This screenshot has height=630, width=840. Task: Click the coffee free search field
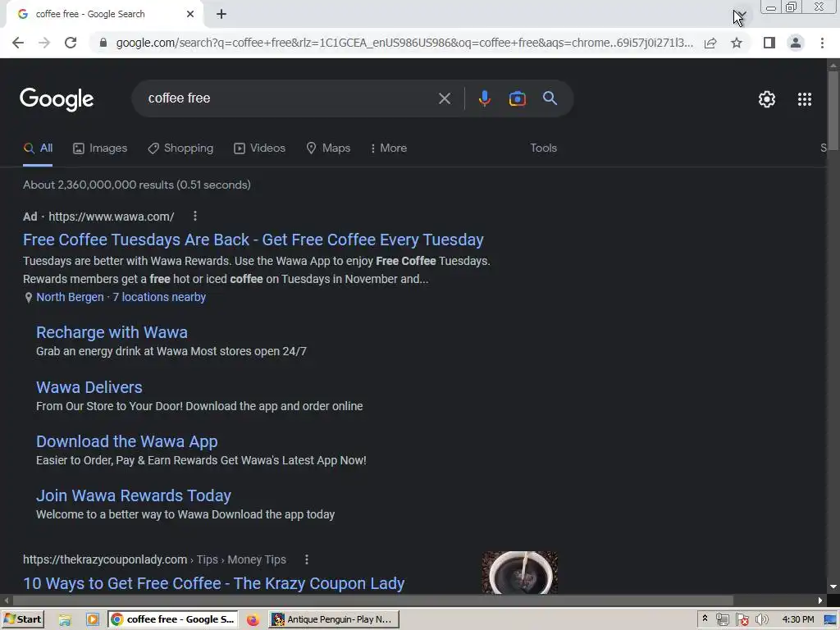290,98
